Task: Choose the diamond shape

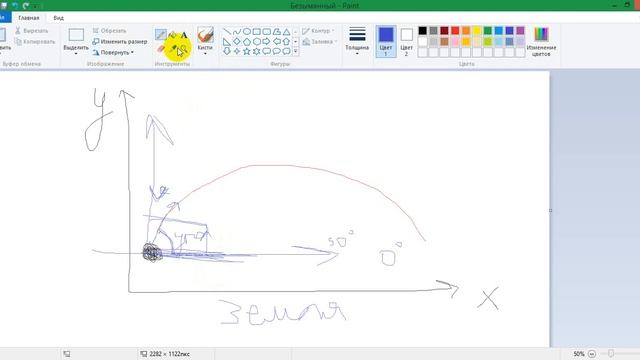Action: tap(237, 41)
